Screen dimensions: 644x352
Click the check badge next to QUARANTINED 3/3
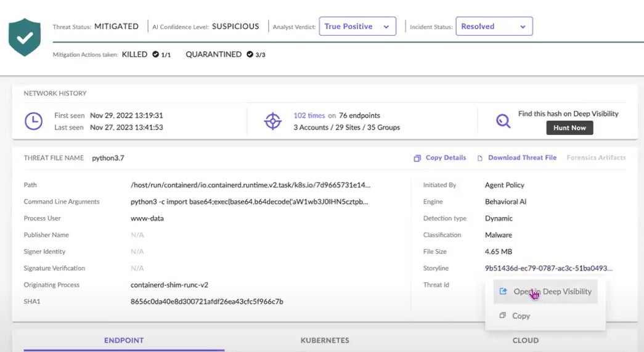click(x=250, y=54)
